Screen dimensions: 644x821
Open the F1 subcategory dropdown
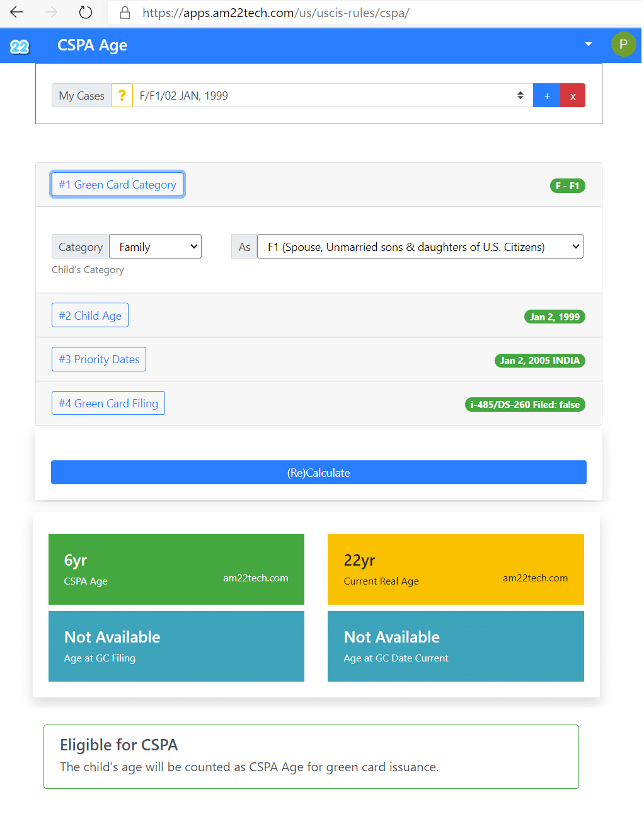[x=420, y=247]
